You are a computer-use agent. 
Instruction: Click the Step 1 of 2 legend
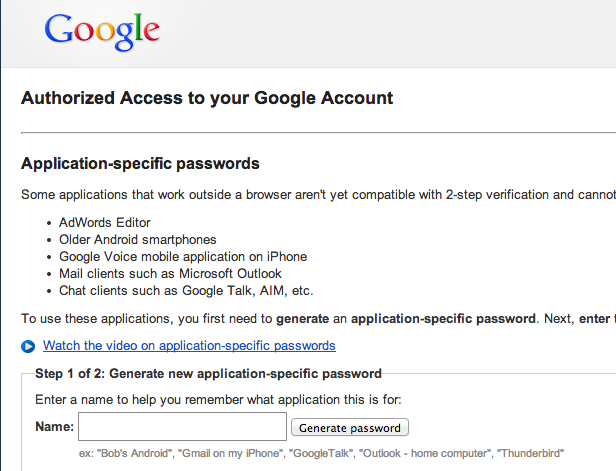coord(208,374)
